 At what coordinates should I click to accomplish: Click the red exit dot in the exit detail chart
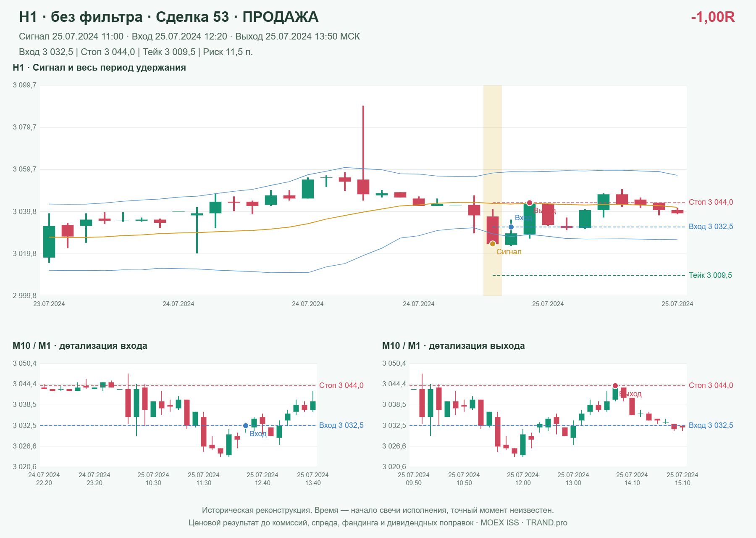click(x=615, y=386)
